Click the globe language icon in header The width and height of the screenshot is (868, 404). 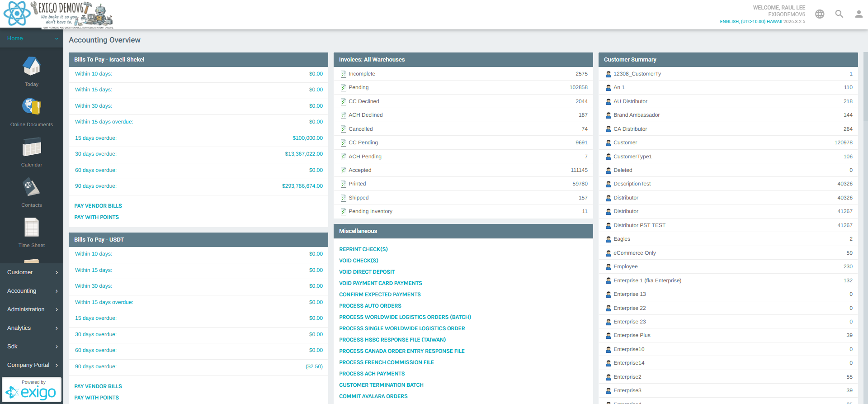(820, 14)
